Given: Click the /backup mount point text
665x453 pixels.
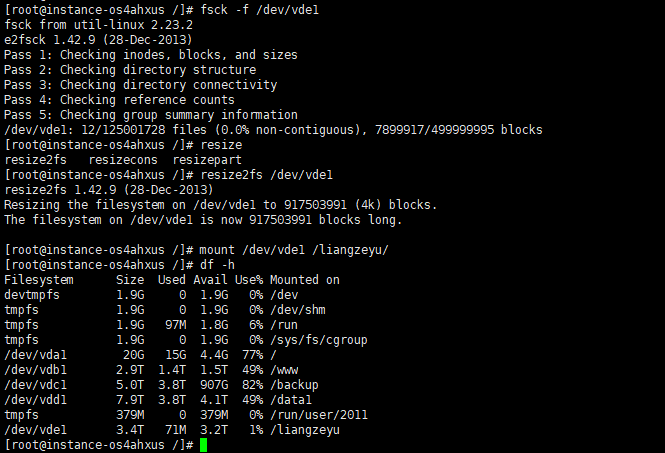Looking at the screenshot, I should coord(294,385).
